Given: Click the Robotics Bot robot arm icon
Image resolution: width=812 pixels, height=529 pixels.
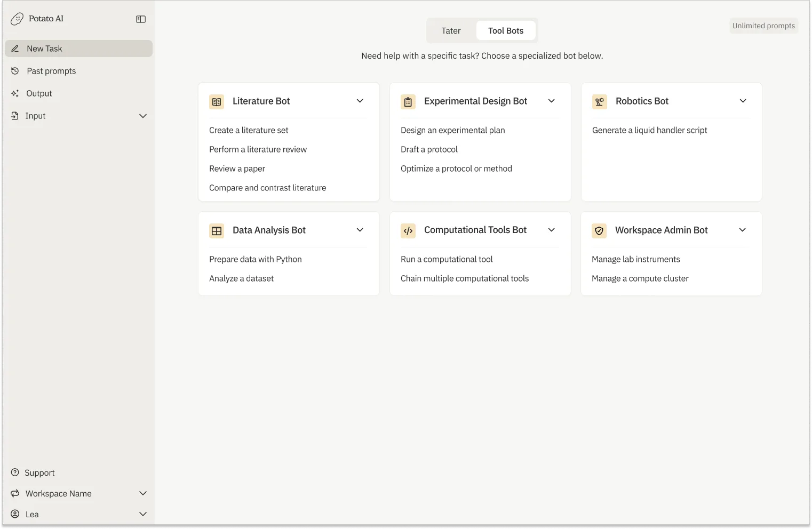Looking at the screenshot, I should pyautogui.click(x=599, y=101).
